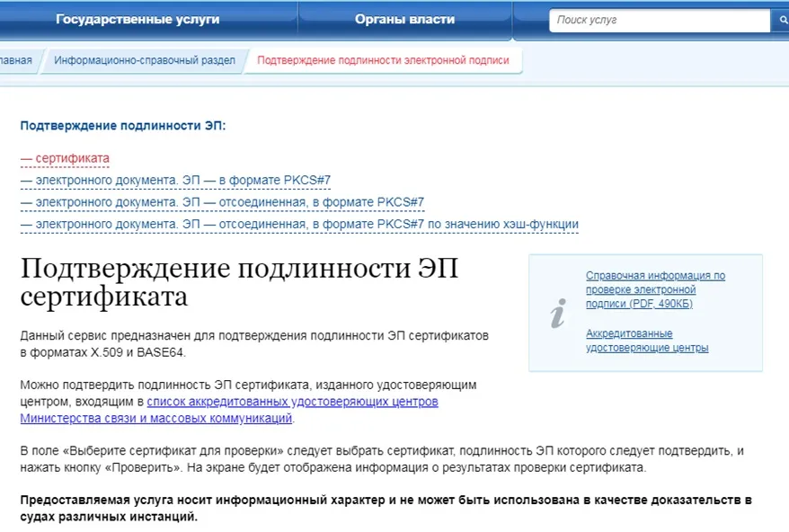This screenshot has width=789, height=532.
Task: Click the search magnifier icon
Action: (781, 19)
